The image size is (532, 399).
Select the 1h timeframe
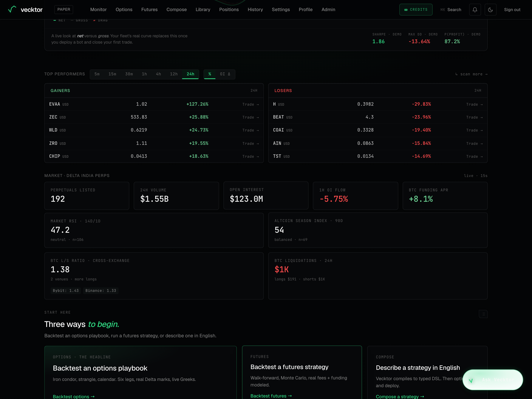click(x=144, y=74)
